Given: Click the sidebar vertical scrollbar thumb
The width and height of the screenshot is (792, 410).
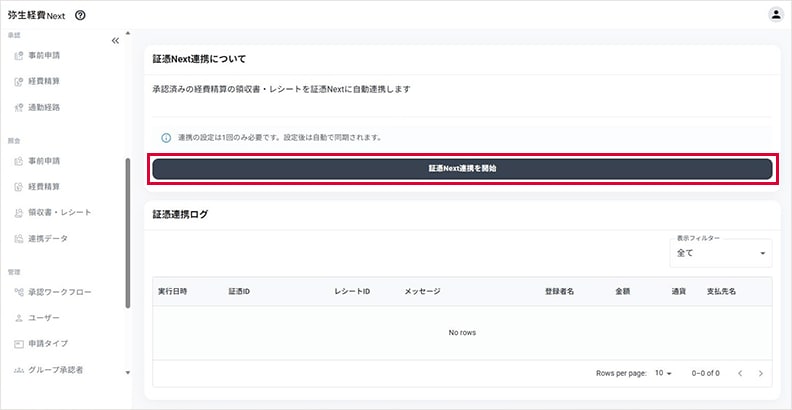Looking at the screenshot, I should pyautogui.click(x=126, y=230).
